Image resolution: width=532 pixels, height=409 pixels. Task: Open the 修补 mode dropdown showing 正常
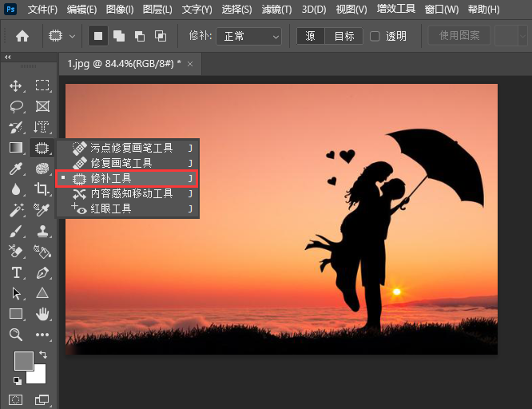(248, 36)
